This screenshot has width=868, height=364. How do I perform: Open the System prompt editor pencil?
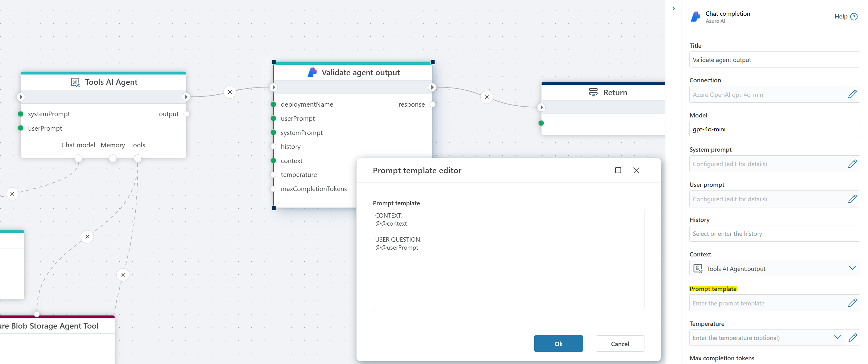click(x=852, y=164)
